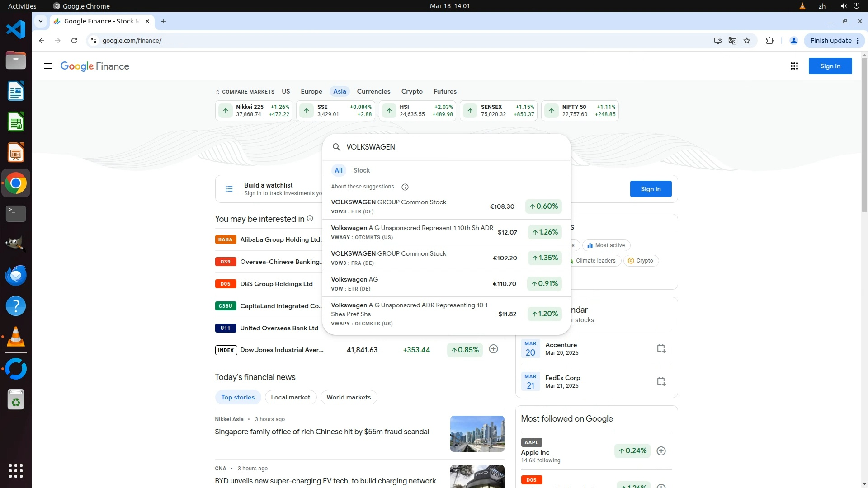Follow Dow Jones Industrial Average with plus icon

[x=493, y=349]
